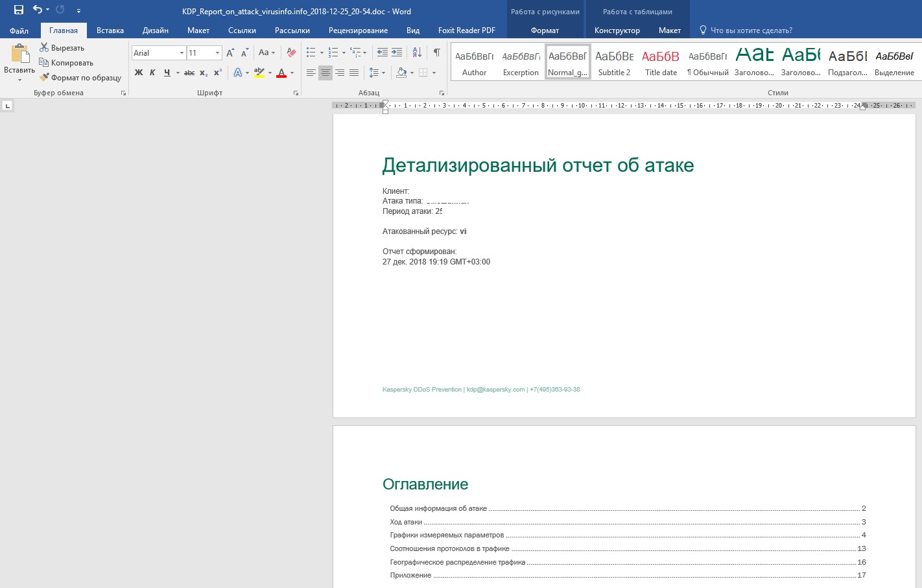Sort the text with the A-Z sort icon

tap(417, 53)
